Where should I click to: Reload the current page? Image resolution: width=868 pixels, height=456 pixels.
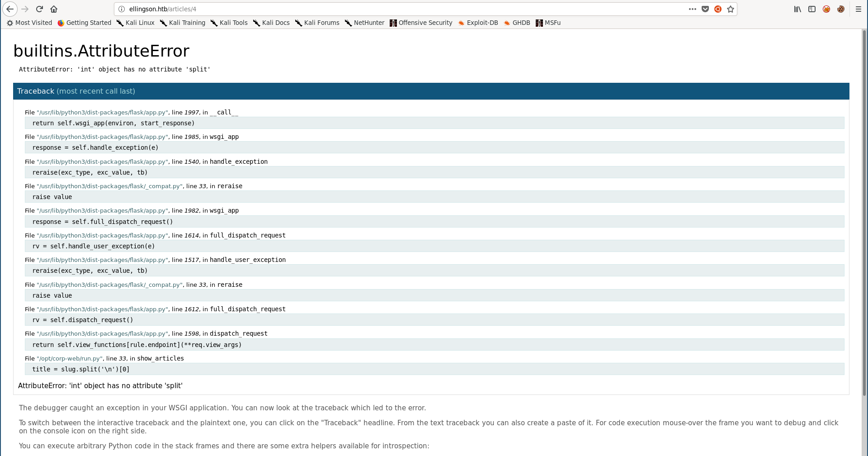[39, 9]
